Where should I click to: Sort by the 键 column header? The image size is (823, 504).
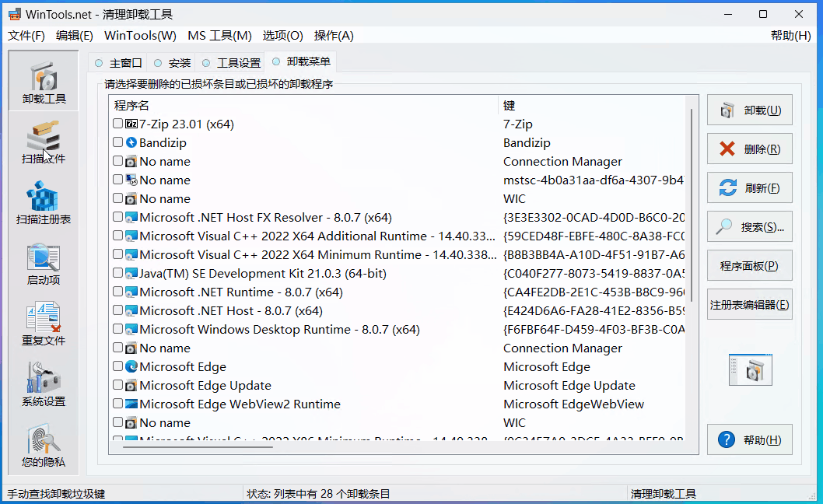pyautogui.click(x=592, y=106)
